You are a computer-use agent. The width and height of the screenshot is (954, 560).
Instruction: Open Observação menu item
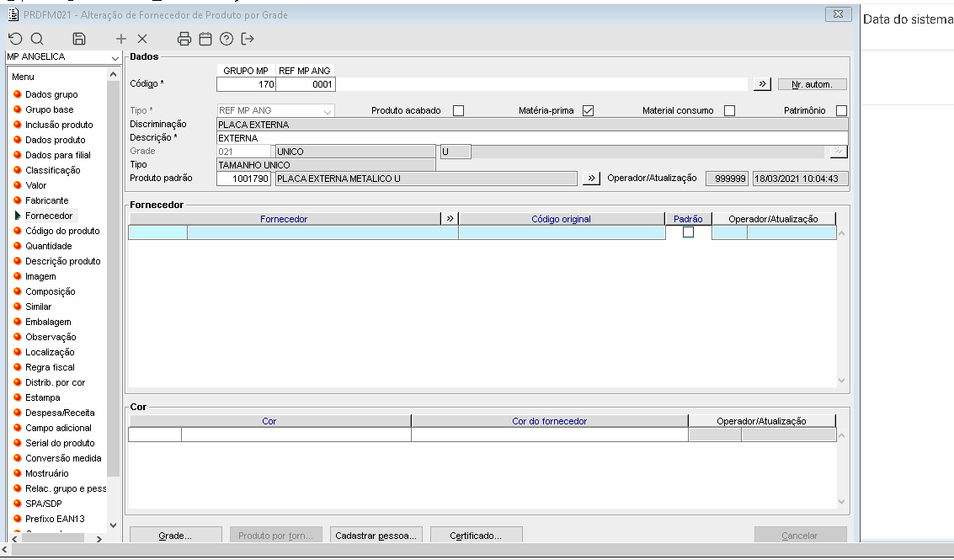(51, 337)
